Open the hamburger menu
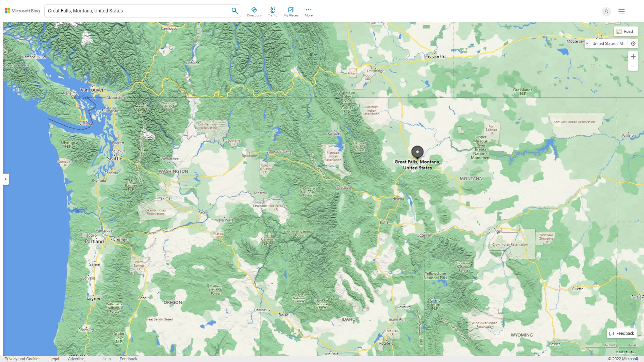Viewport: 644px width, 362px height. pos(621,11)
